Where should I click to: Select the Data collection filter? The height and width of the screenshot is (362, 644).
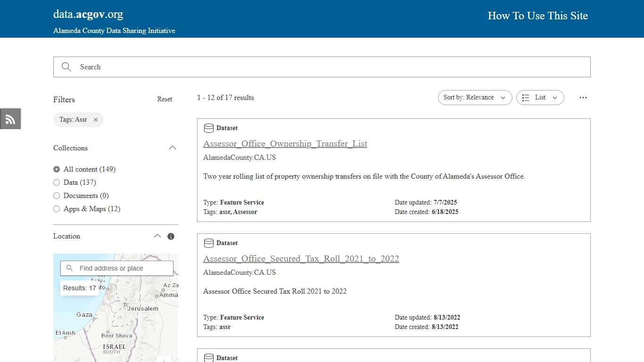(57, 182)
